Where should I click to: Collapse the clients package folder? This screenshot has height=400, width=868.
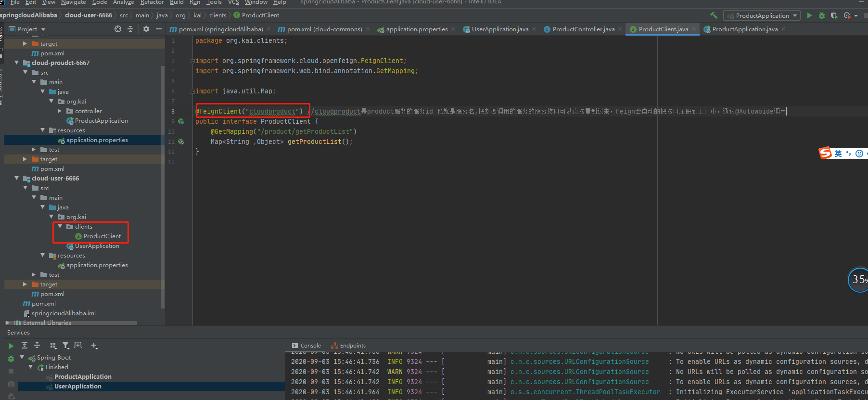coord(60,226)
